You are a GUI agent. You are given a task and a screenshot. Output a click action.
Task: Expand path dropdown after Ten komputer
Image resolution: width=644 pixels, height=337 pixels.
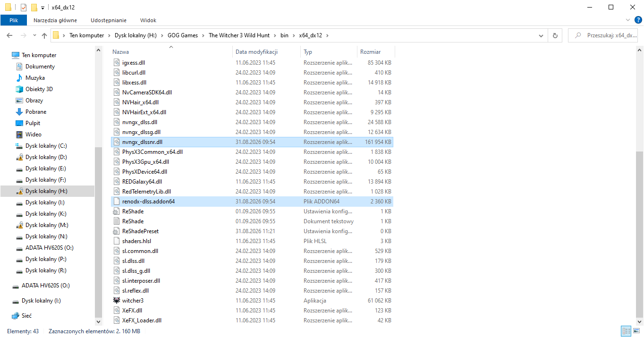109,35
